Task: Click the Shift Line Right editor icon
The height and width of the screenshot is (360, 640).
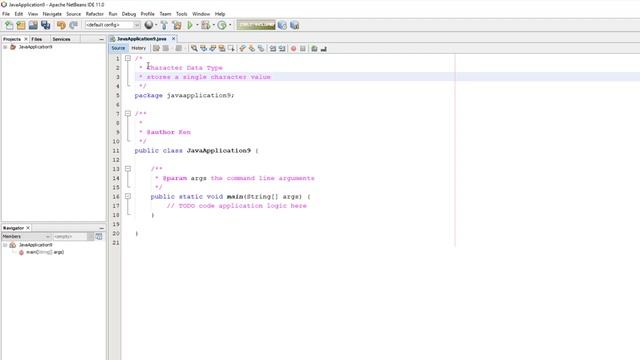Action: click(x=282, y=49)
